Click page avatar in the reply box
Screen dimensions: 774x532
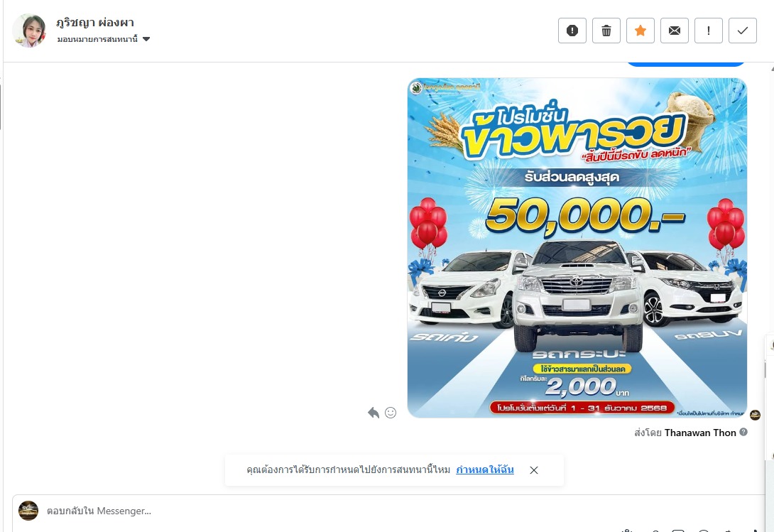tap(28, 511)
